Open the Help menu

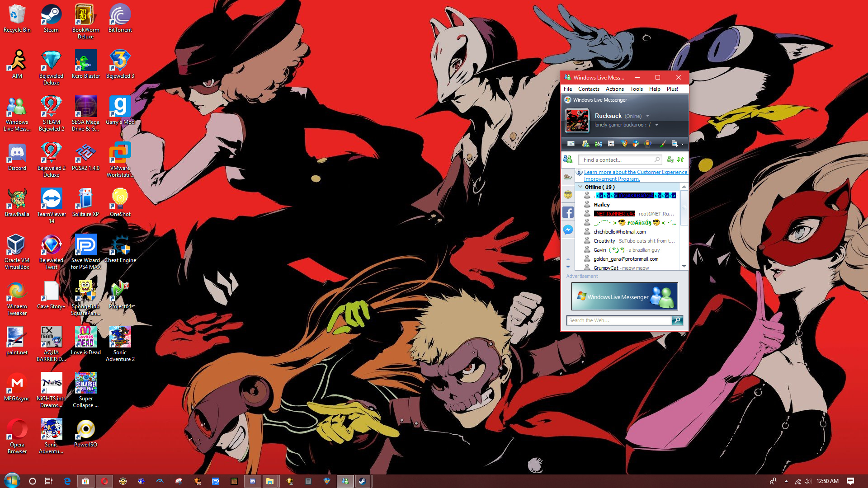point(655,89)
